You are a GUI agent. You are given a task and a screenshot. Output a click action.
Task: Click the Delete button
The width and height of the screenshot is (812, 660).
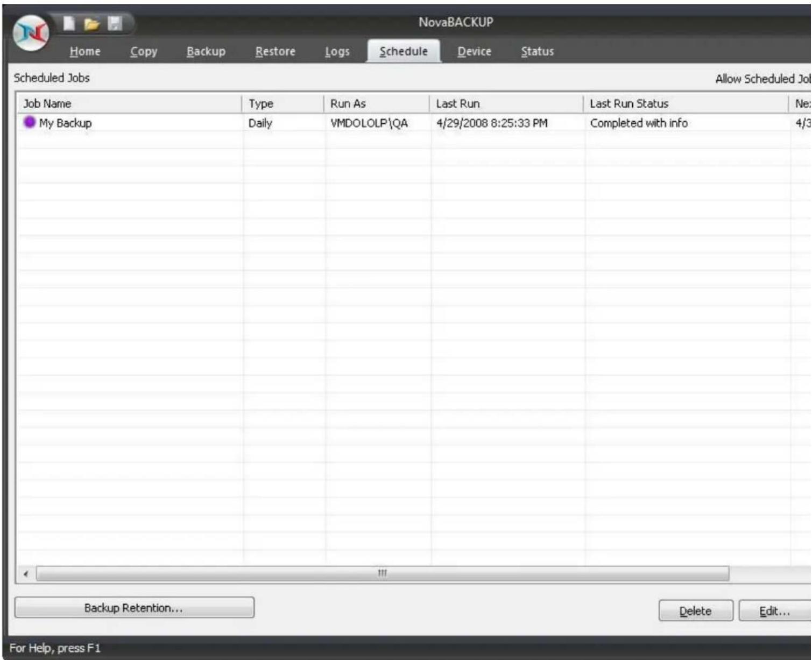pos(696,610)
